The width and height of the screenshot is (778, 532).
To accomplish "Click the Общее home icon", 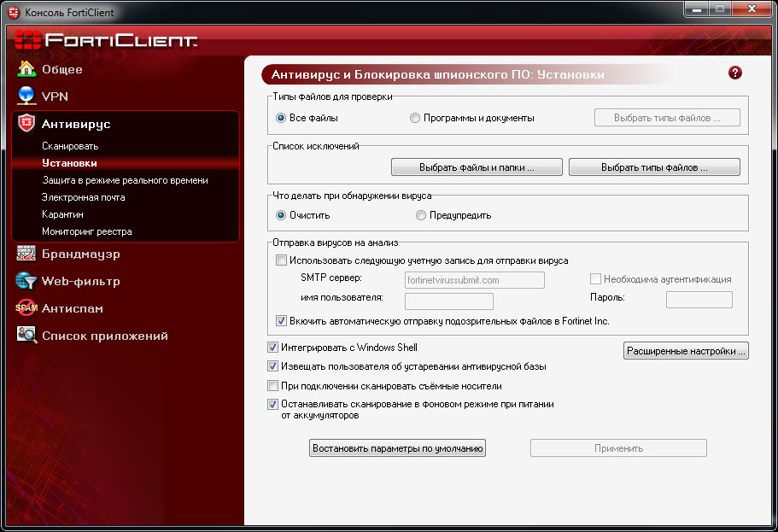I will [x=26, y=68].
